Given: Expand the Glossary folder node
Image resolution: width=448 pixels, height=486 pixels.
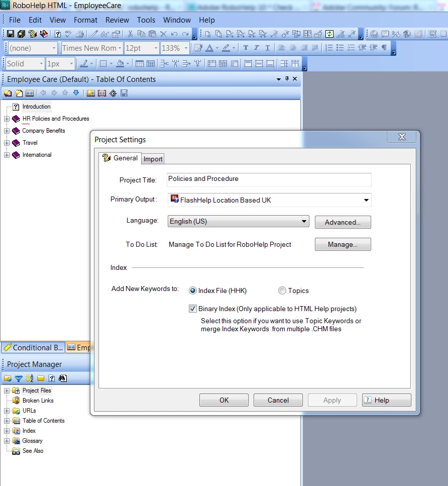Looking at the screenshot, I should tap(7, 441).
